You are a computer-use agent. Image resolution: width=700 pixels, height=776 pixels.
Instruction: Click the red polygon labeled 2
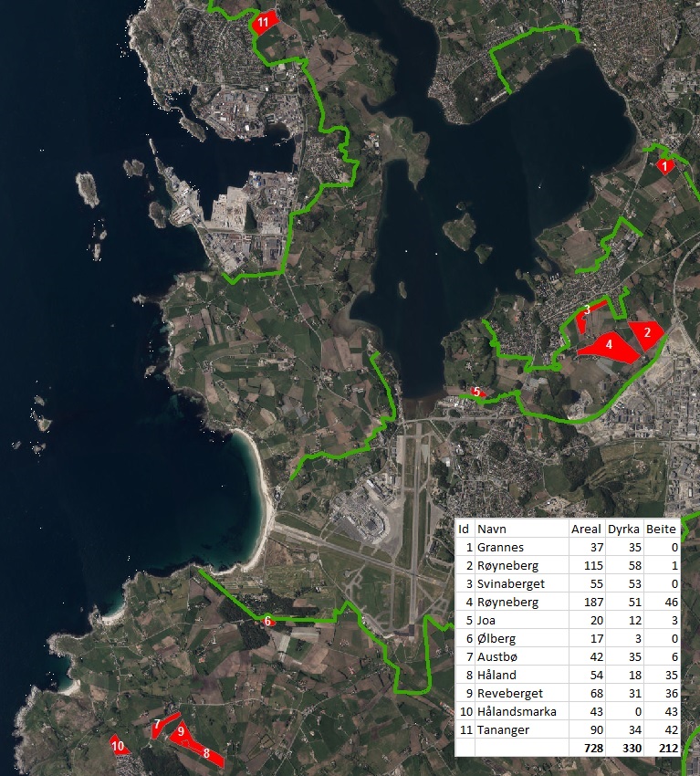pos(647,333)
